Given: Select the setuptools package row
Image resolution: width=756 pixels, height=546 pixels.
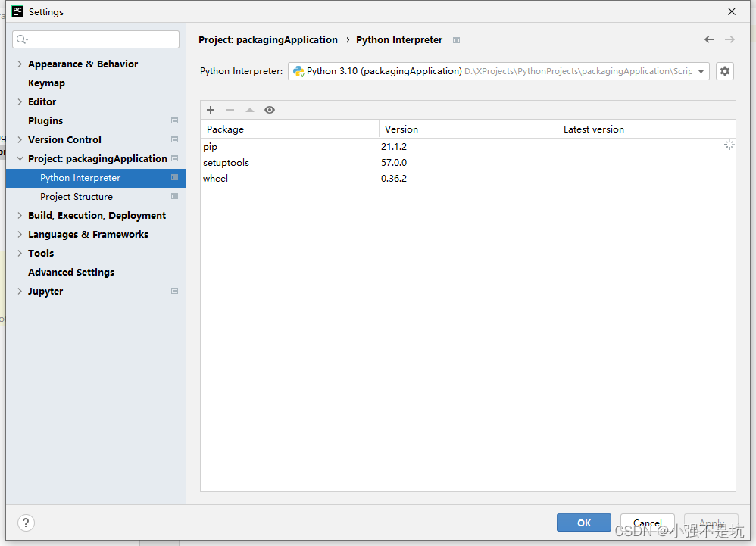Looking at the screenshot, I should (x=467, y=162).
